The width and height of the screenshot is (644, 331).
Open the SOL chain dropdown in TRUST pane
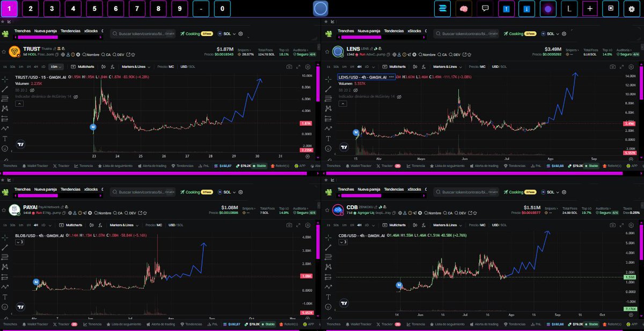pos(228,33)
